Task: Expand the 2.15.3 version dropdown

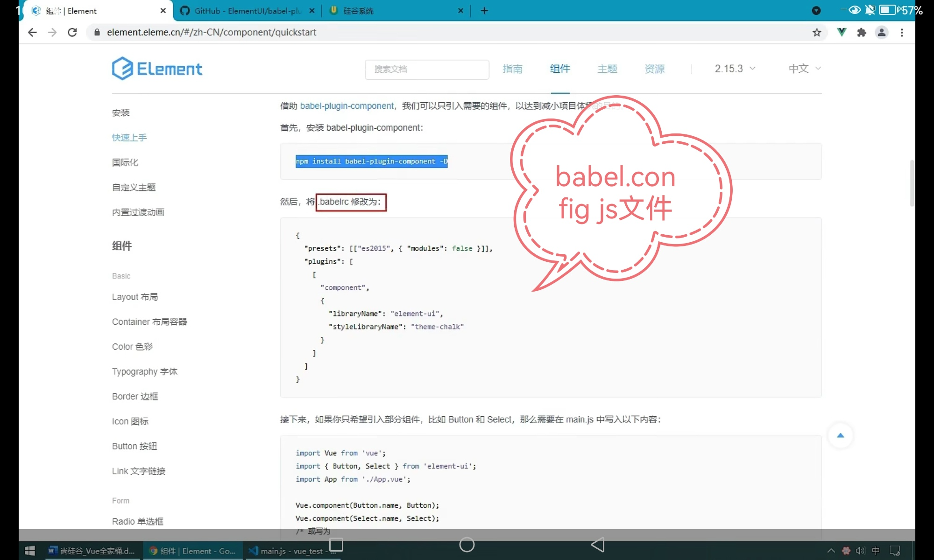Action: 735,69
